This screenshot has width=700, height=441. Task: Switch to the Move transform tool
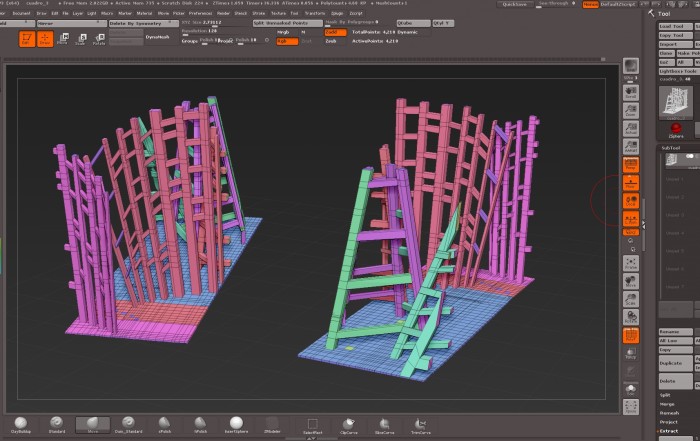pyautogui.click(x=63, y=39)
